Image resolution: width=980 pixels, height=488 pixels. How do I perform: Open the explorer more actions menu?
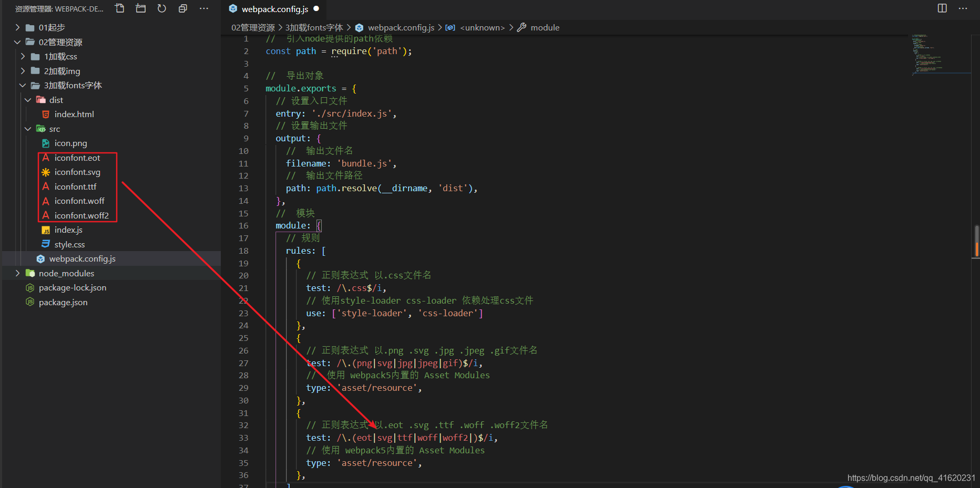pos(203,8)
